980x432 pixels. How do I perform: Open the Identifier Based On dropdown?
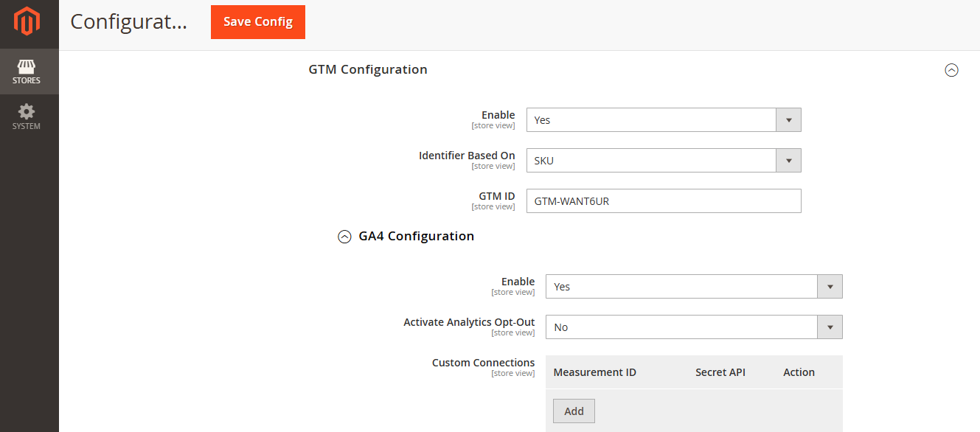coord(663,161)
